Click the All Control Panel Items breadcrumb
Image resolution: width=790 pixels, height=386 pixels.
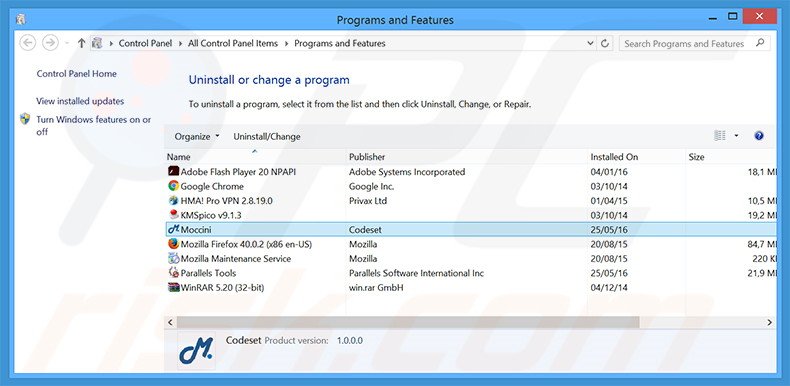(233, 43)
